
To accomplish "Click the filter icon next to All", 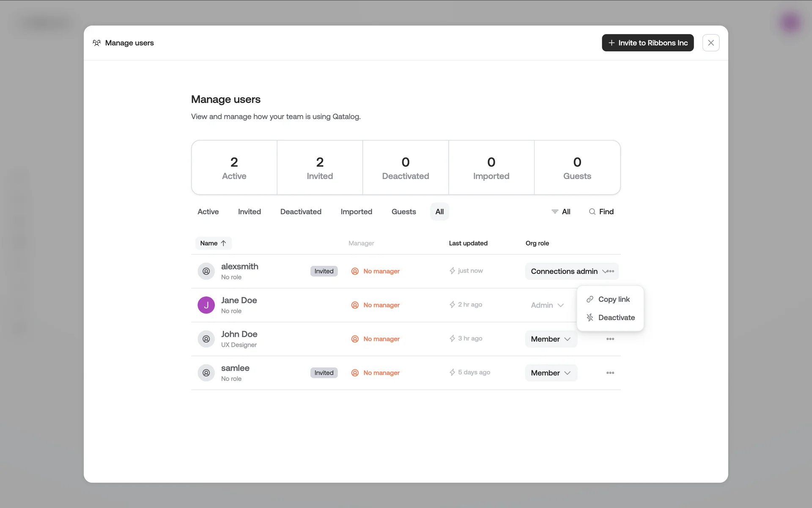I will [554, 212].
